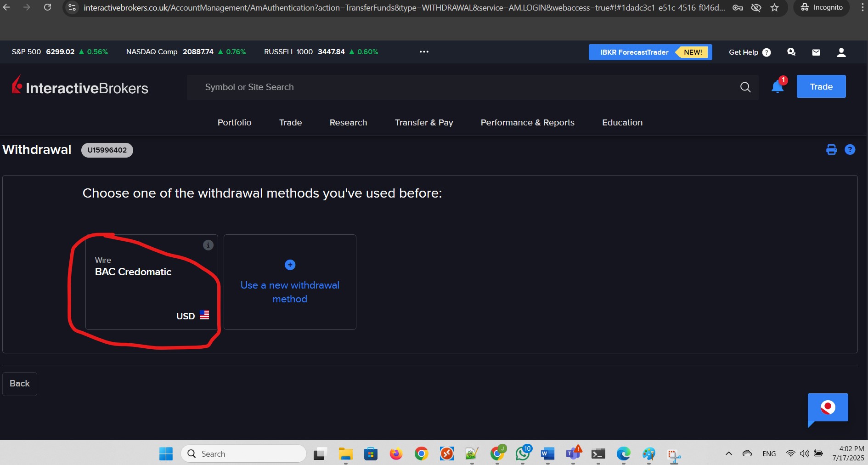Click the account ID U15996402 badge
This screenshot has width=868, height=465.
click(107, 150)
